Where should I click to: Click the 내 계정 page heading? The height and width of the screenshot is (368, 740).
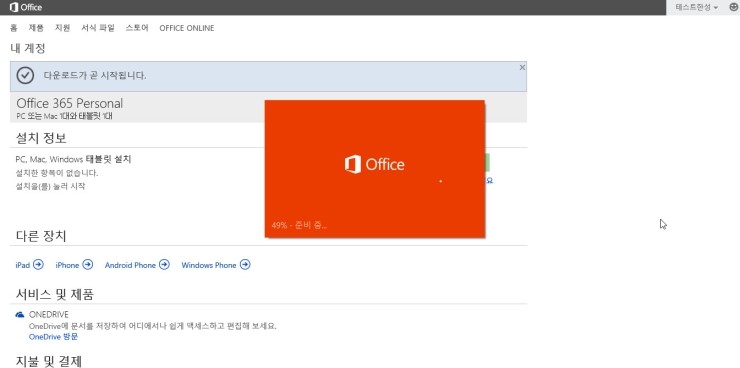click(27, 48)
